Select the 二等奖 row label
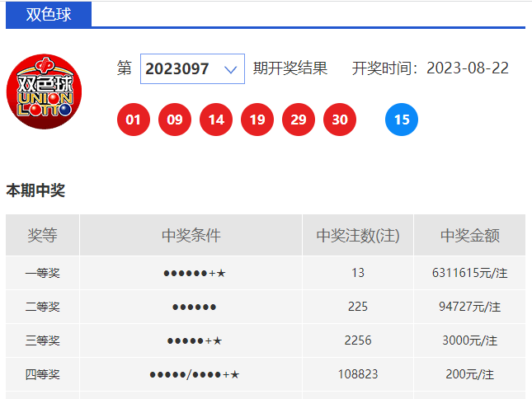The height and width of the screenshot is (399, 532). coord(42,307)
